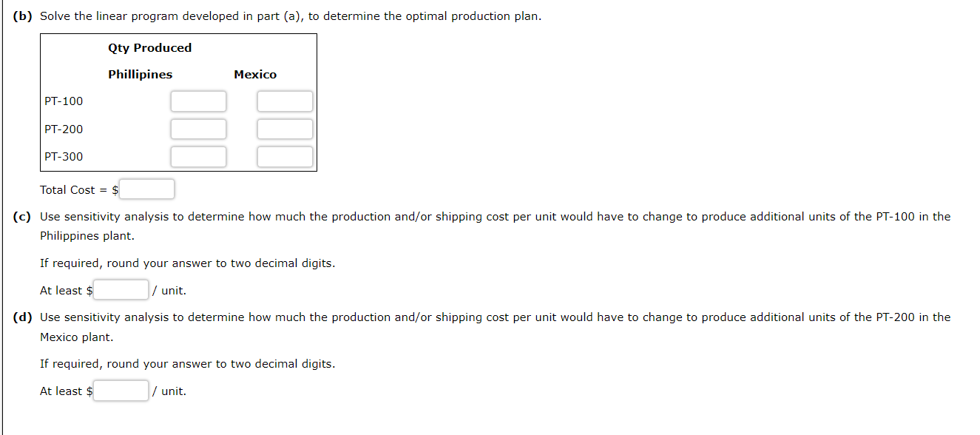The height and width of the screenshot is (435, 980).
Task: Click the PT-300 Phillipines quantity input field
Action: [198, 156]
